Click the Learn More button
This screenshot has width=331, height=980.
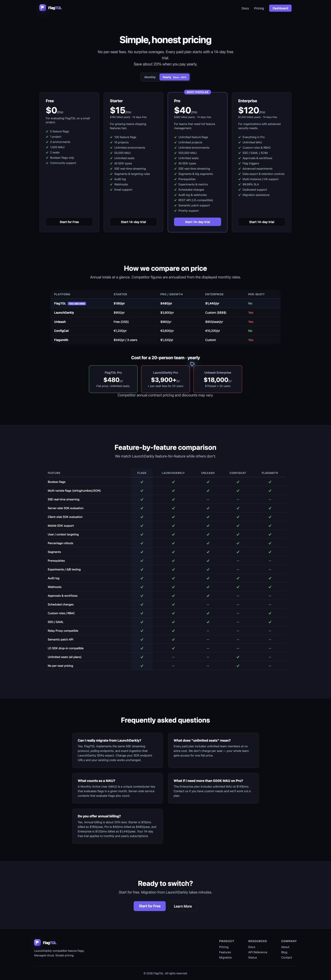pos(183,906)
